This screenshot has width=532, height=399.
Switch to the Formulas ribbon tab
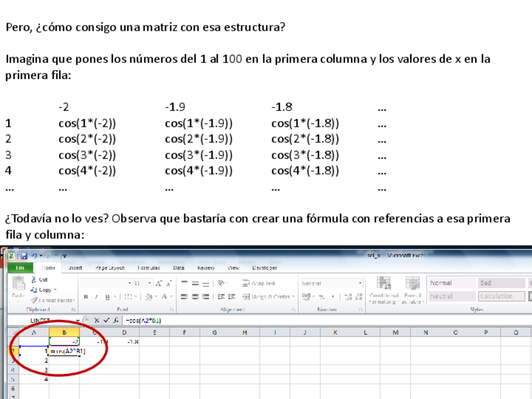pyautogui.click(x=148, y=267)
